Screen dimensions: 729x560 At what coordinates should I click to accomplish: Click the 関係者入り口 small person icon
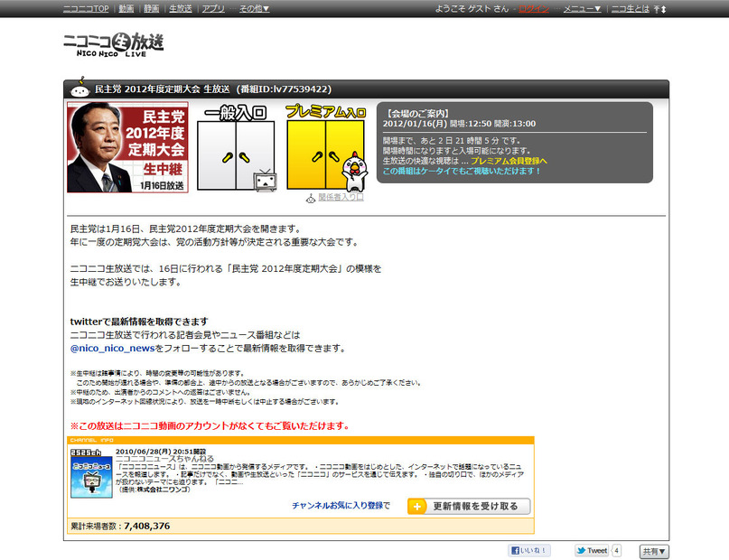click(x=311, y=199)
